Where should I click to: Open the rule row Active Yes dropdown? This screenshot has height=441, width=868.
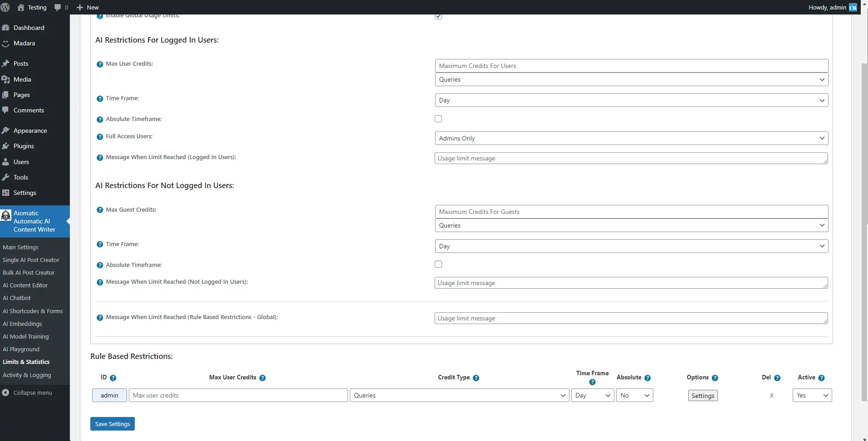pos(812,395)
